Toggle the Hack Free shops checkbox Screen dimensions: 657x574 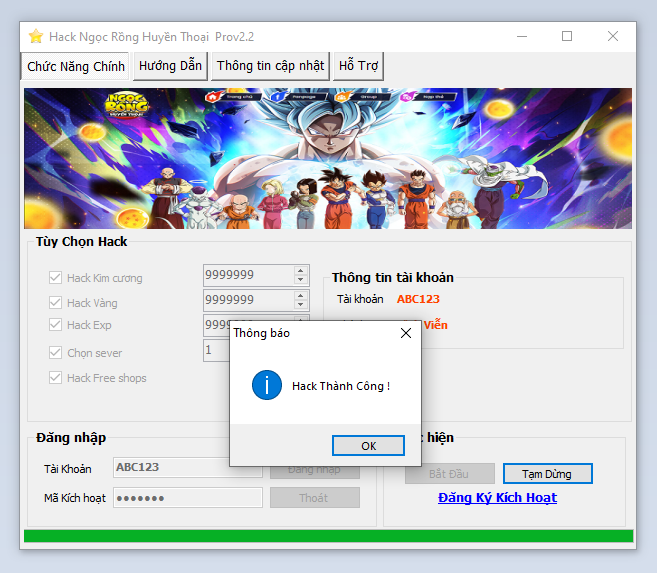click(55, 377)
